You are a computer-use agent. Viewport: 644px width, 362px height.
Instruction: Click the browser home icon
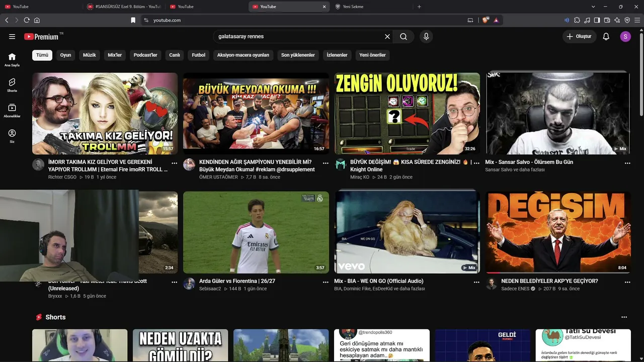click(x=37, y=20)
